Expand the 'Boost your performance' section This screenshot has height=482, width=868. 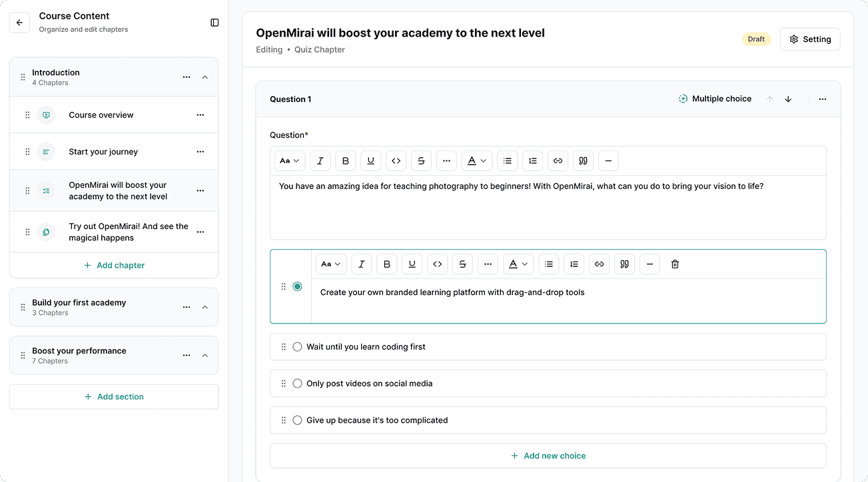point(205,355)
